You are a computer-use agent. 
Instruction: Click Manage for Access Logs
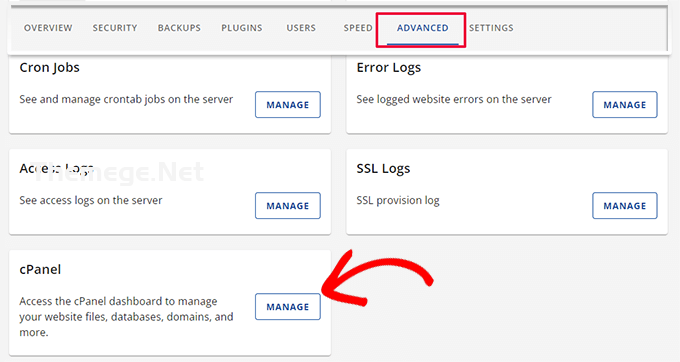click(x=288, y=205)
